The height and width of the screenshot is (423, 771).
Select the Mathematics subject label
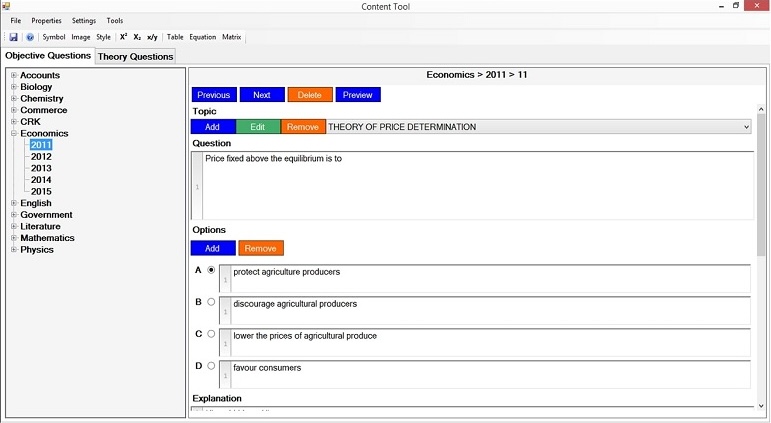pos(47,238)
